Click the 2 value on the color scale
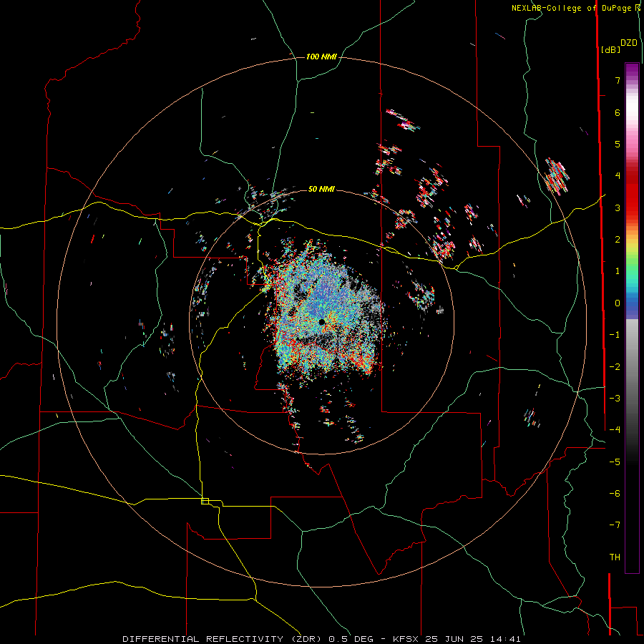 pyautogui.click(x=618, y=240)
